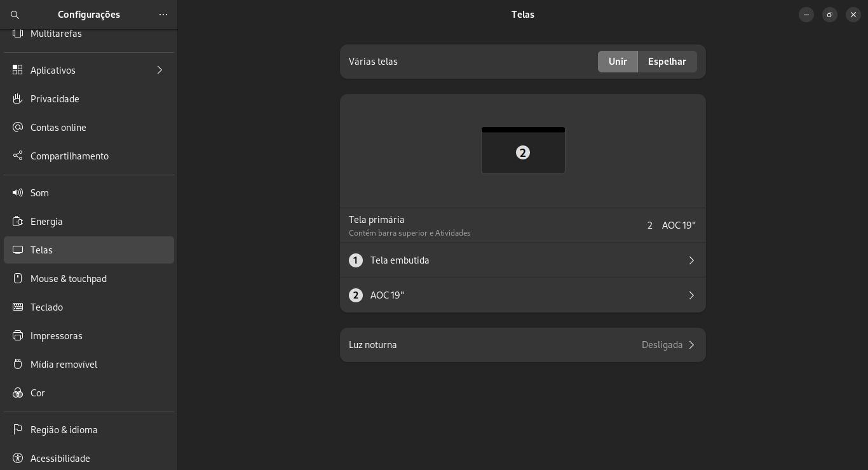
Task: Click the Várias telas label
Action: coord(373,62)
